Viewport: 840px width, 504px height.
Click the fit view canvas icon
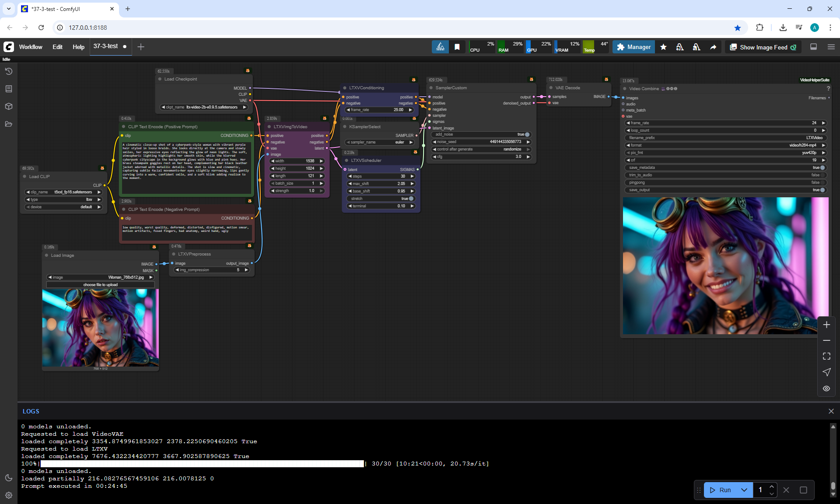click(x=826, y=356)
